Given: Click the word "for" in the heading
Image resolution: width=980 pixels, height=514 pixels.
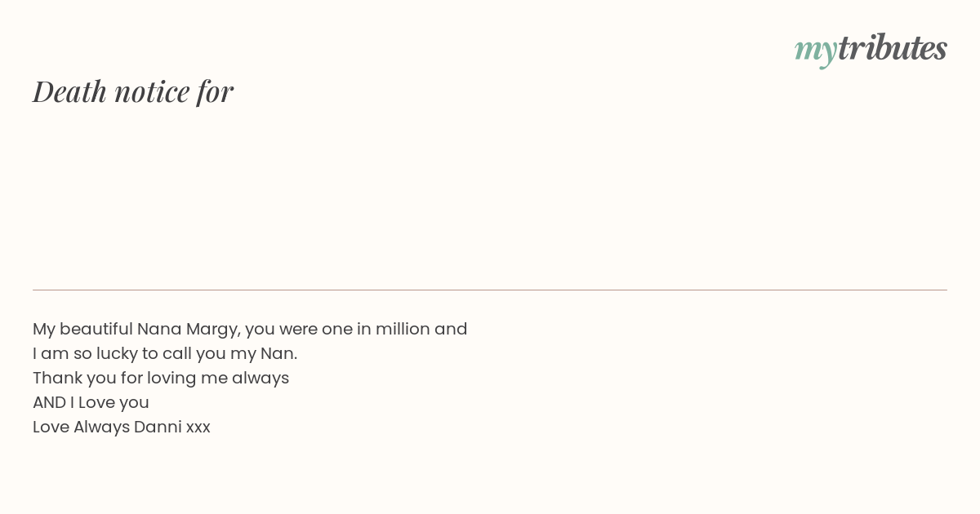Looking at the screenshot, I should [x=216, y=92].
